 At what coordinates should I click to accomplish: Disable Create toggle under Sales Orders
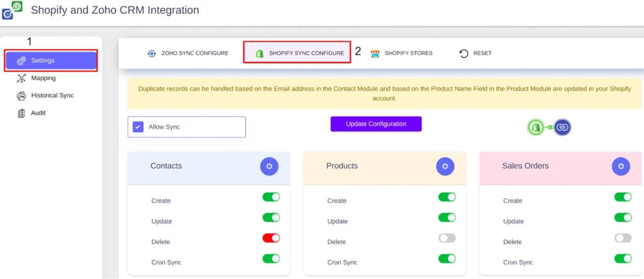point(623,197)
